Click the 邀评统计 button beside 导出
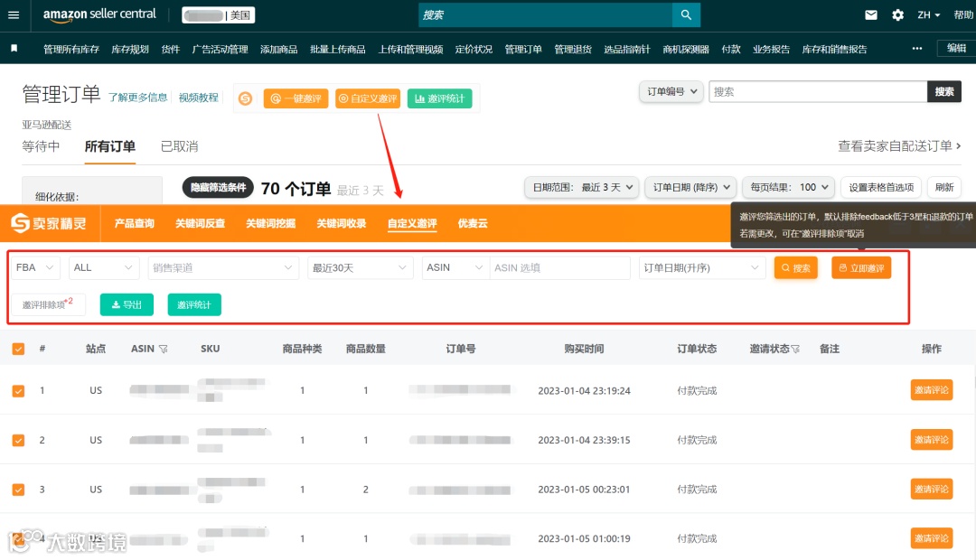This screenshot has height=560, width=976. 194,304
